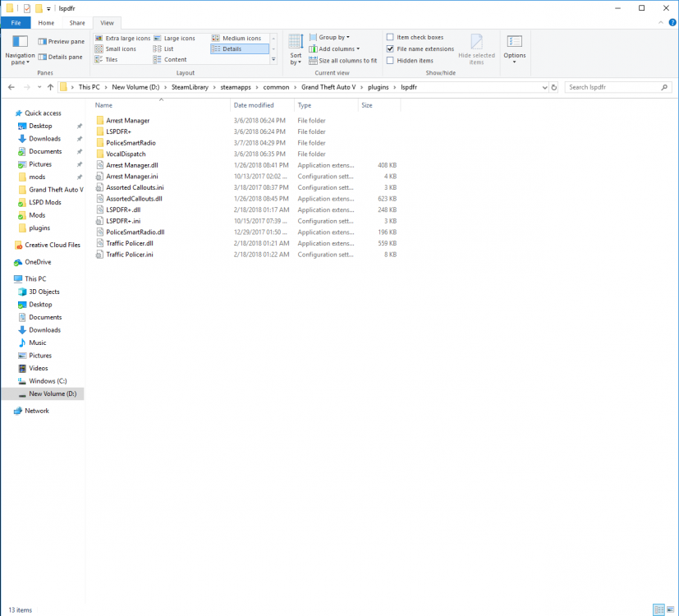Viewport: 679px width, 616px height.
Task: Expand the breadcrumb arrow after SteamLibrary
Action: (x=214, y=87)
